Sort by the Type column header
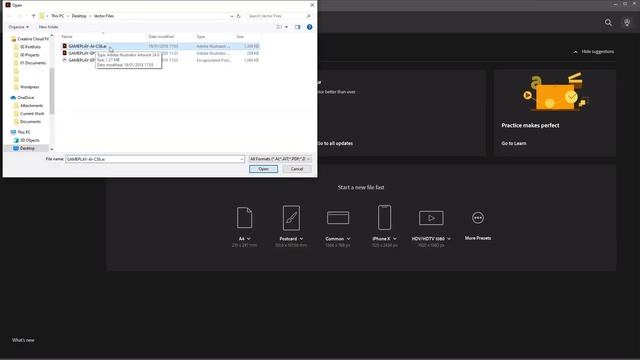Viewport: 640px width, 360px height. pyautogui.click(x=200, y=37)
